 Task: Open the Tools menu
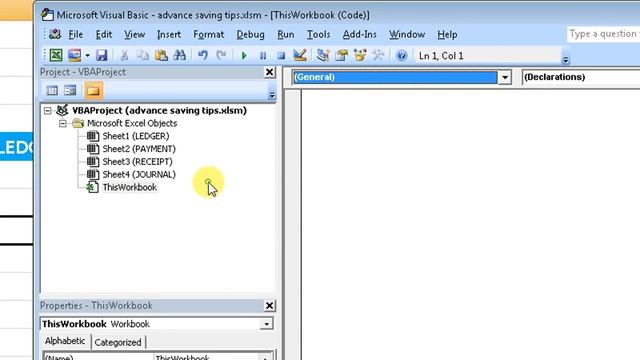[x=318, y=35]
